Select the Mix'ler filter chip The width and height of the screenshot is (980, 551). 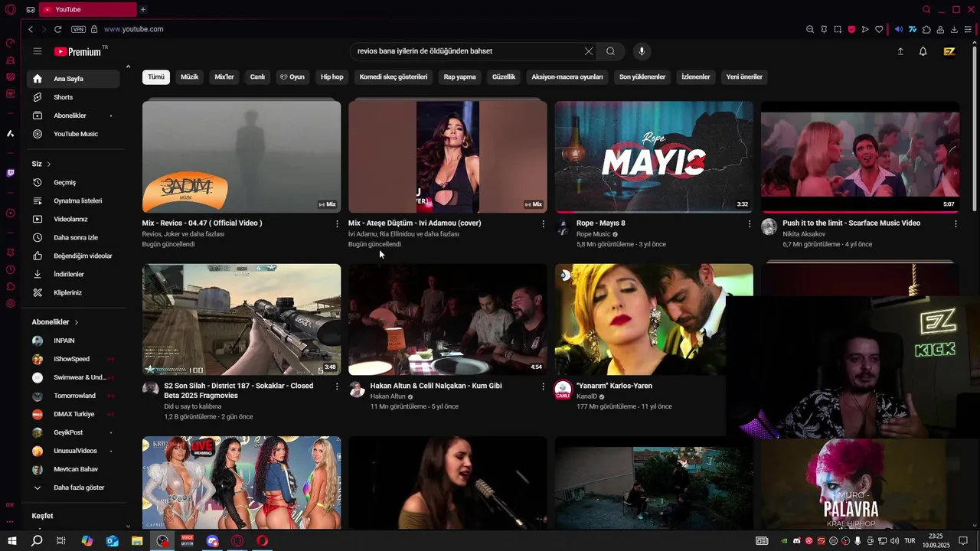tap(224, 77)
